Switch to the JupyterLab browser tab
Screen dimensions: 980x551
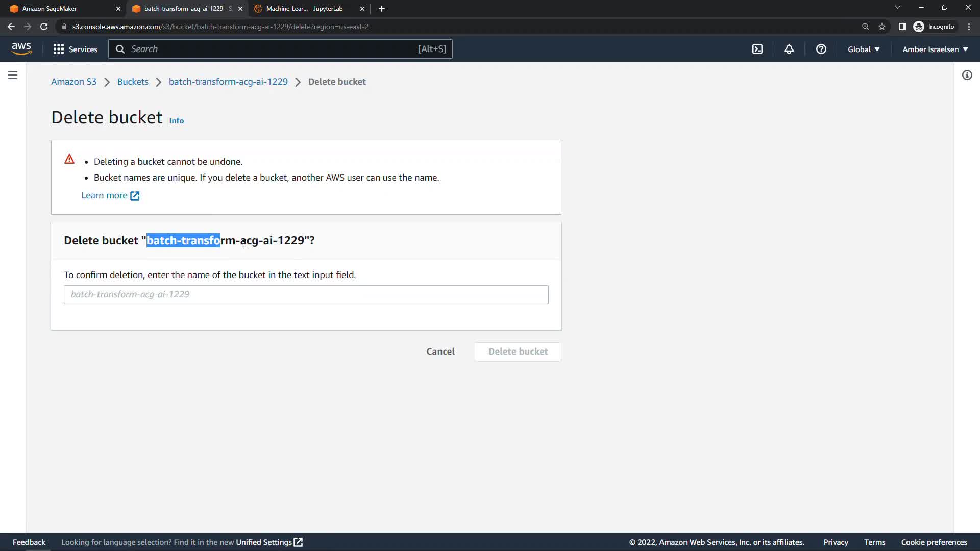pyautogui.click(x=304, y=9)
